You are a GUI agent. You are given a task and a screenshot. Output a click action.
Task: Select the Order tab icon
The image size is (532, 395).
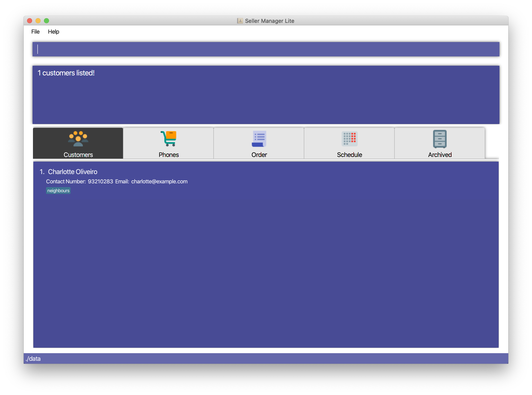[259, 139]
